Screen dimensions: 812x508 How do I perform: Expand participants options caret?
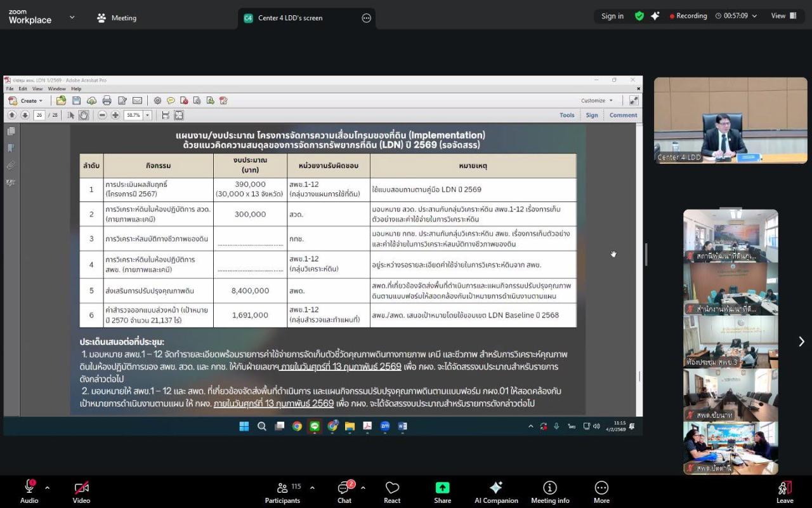(x=312, y=488)
